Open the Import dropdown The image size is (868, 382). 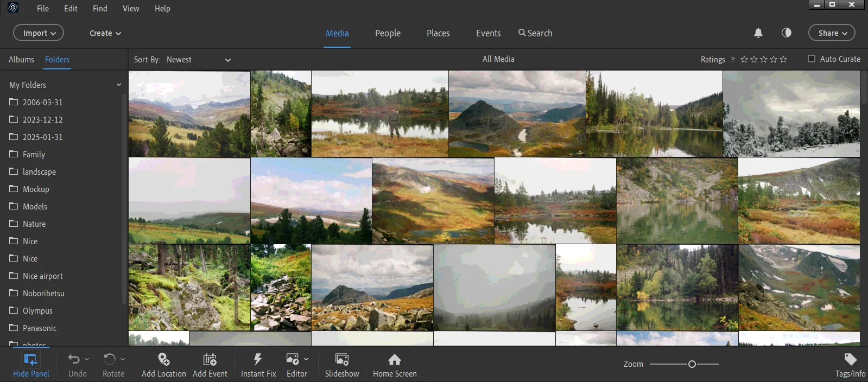pyautogui.click(x=39, y=33)
